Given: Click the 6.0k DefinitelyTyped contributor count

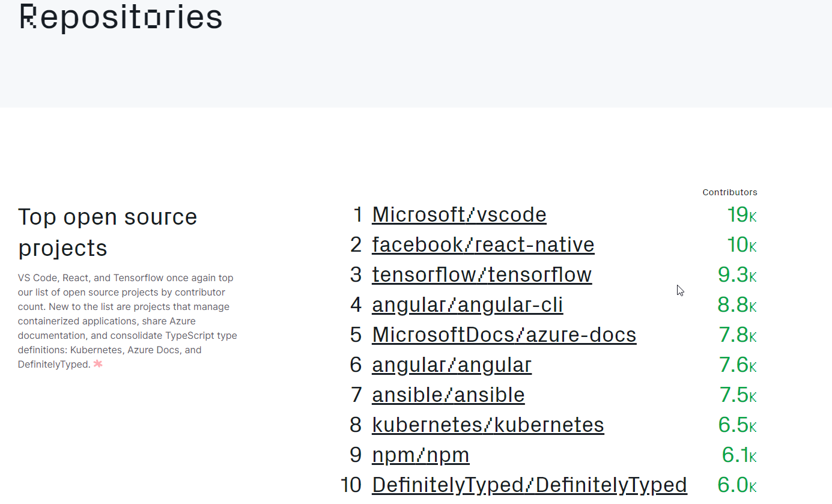Looking at the screenshot, I should click(737, 485).
